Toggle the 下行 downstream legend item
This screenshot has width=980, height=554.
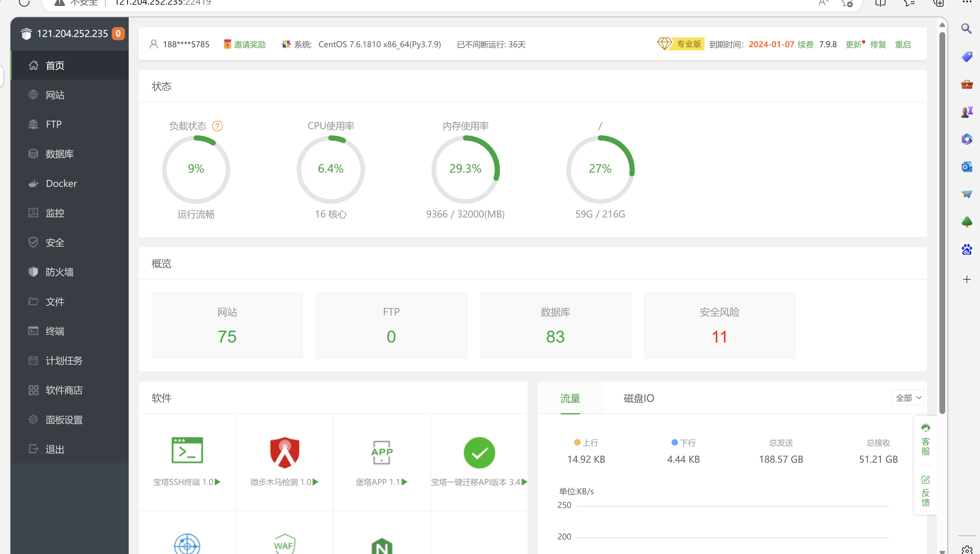coord(683,443)
